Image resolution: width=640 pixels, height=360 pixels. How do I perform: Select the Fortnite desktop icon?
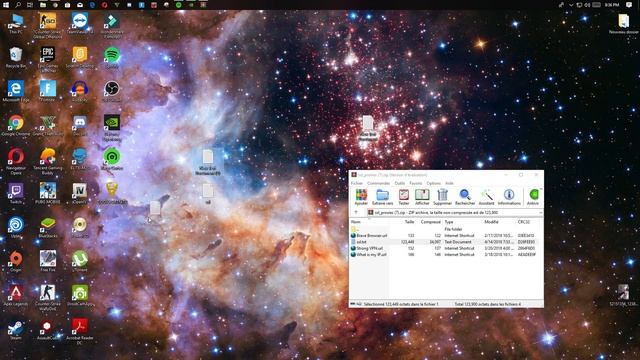click(48, 91)
